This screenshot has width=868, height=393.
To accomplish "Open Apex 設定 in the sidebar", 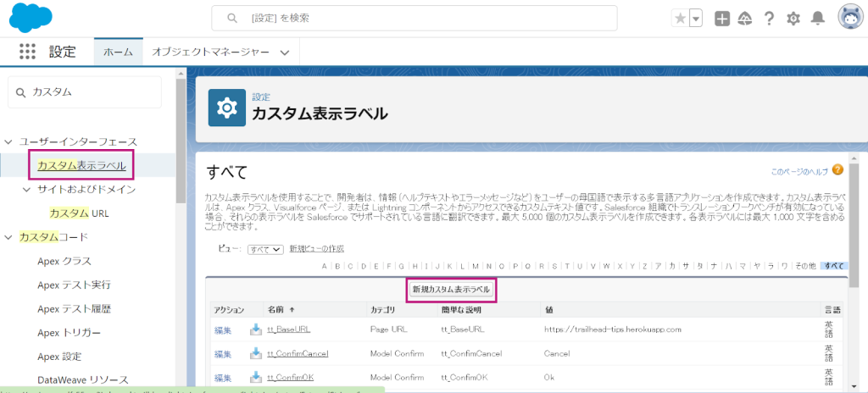I will tap(59, 357).
